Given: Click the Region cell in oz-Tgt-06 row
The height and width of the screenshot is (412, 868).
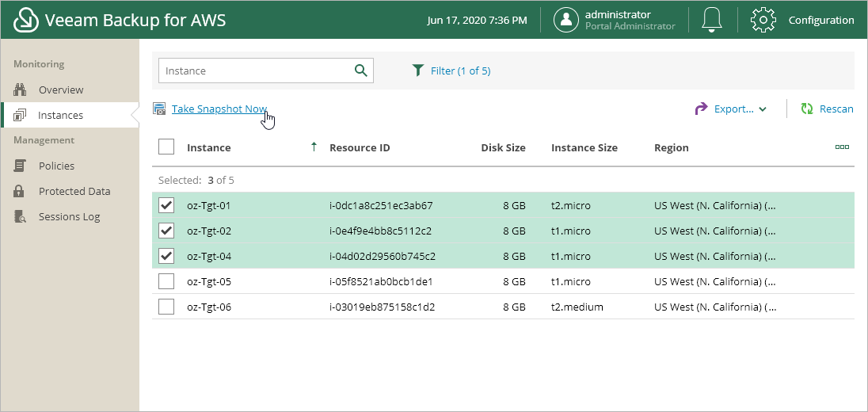Looking at the screenshot, I should 715,307.
